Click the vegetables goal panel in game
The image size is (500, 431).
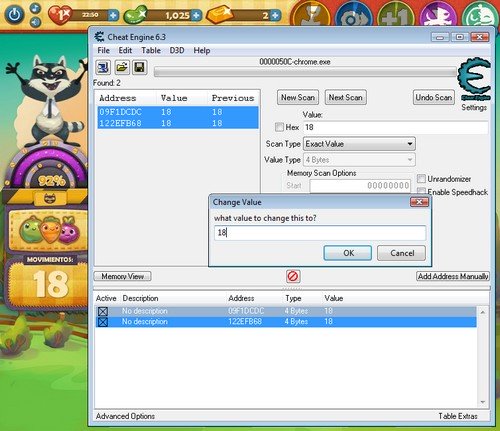[49, 231]
